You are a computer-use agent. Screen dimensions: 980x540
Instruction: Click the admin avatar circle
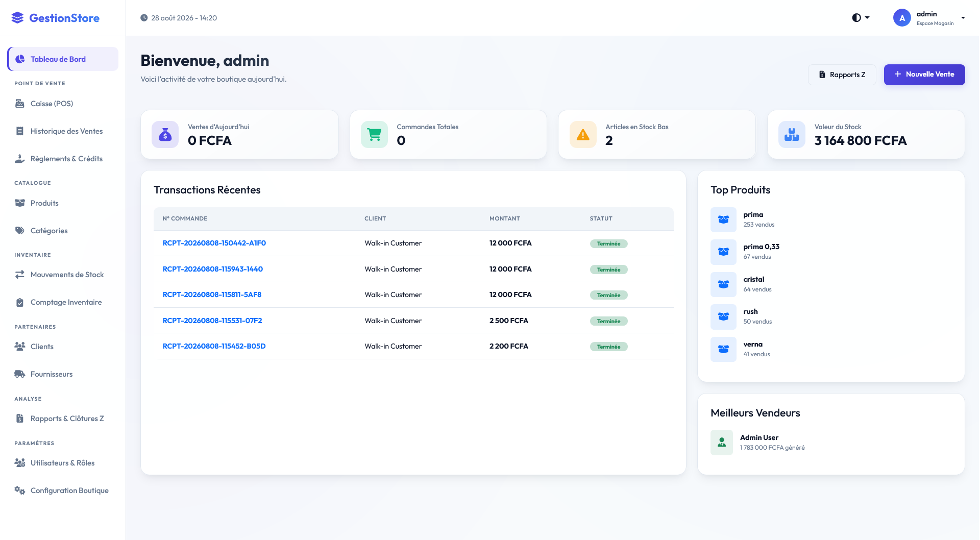tap(902, 18)
